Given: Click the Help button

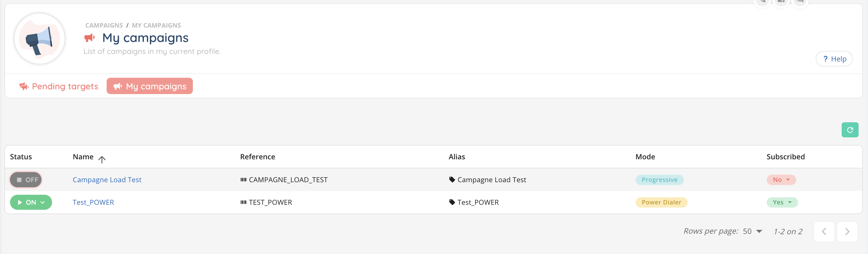Looking at the screenshot, I should point(834,59).
